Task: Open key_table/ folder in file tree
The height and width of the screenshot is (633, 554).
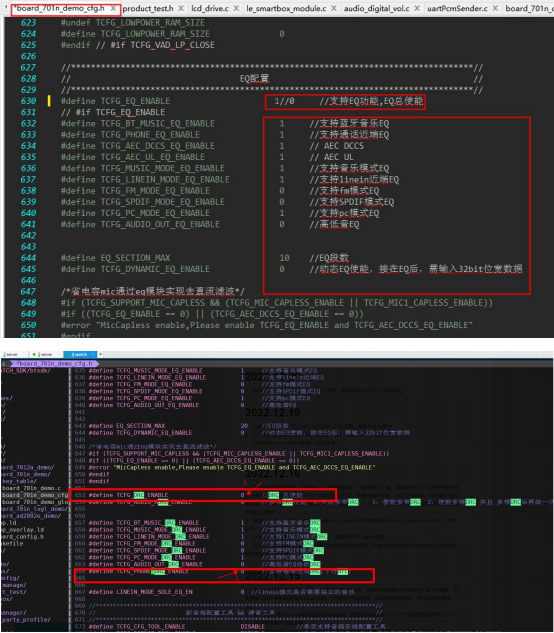Action: pos(19,481)
